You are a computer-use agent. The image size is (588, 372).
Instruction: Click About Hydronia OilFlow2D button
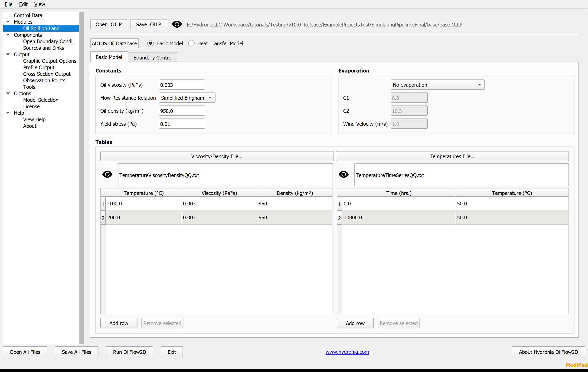[x=548, y=352]
